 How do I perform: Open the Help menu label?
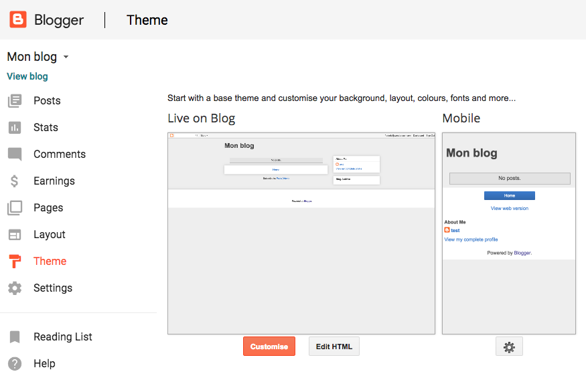point(44,364)
